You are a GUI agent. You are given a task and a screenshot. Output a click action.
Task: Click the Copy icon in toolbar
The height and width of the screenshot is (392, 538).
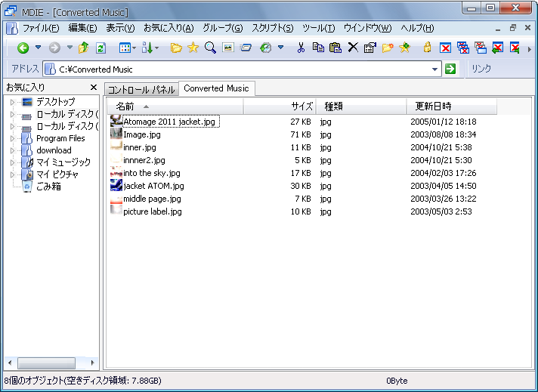pos(318,48)
